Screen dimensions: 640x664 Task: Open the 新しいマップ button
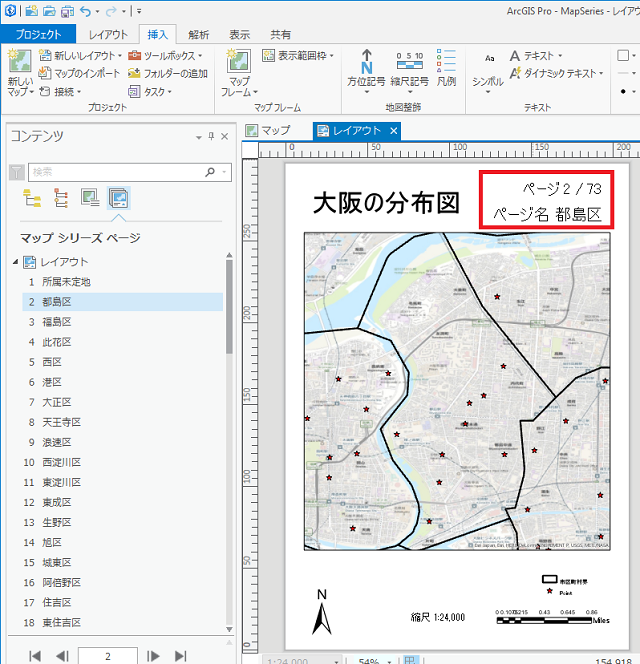[x=20, y=72]
